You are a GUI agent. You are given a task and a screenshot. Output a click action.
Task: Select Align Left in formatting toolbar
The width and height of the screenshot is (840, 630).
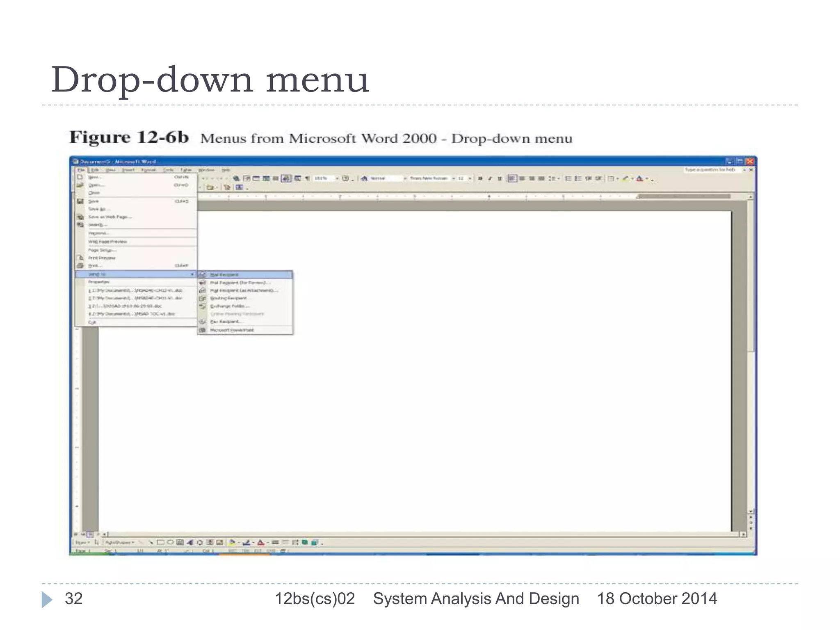click(512, 178)
